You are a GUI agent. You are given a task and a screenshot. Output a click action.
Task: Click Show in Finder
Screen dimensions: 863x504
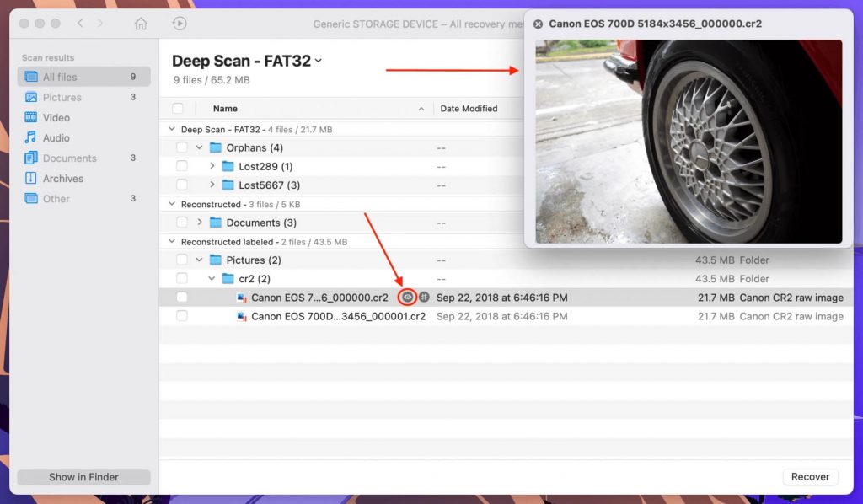tap(83, 476)
